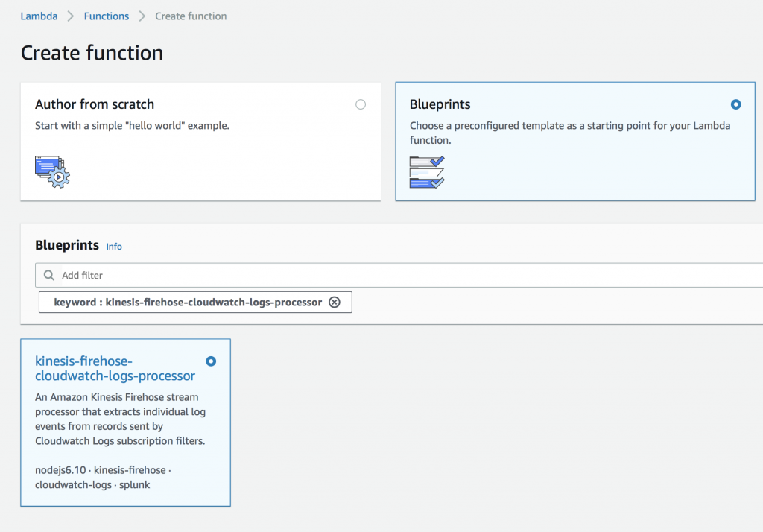Click the nodejs6.10 tags line on blueprint
The height and width of the screenshot is (532, 763).
pos(104,477)
